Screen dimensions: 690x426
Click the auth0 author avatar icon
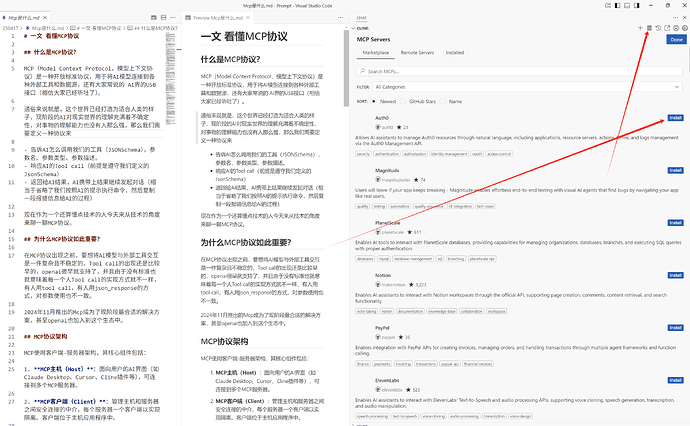[x=378, y=127]
